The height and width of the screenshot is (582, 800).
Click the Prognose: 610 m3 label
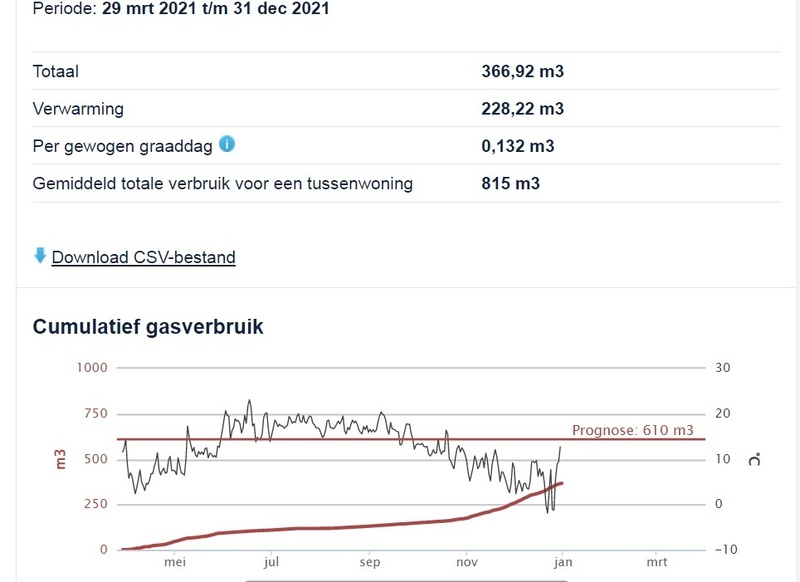632,431
